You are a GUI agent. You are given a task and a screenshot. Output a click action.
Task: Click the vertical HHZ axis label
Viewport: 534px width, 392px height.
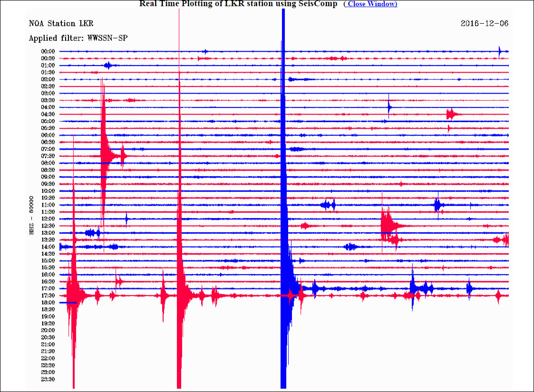(31, 215)
